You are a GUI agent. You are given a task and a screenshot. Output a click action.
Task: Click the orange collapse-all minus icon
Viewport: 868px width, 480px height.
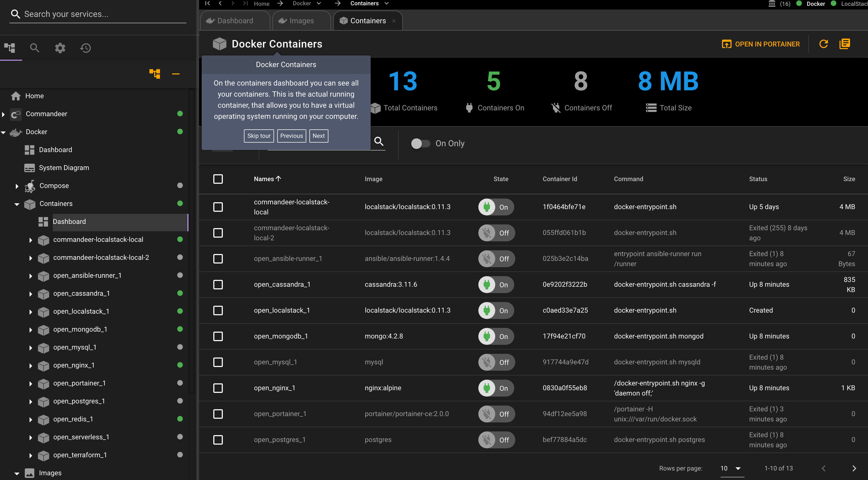coord(176,74)
